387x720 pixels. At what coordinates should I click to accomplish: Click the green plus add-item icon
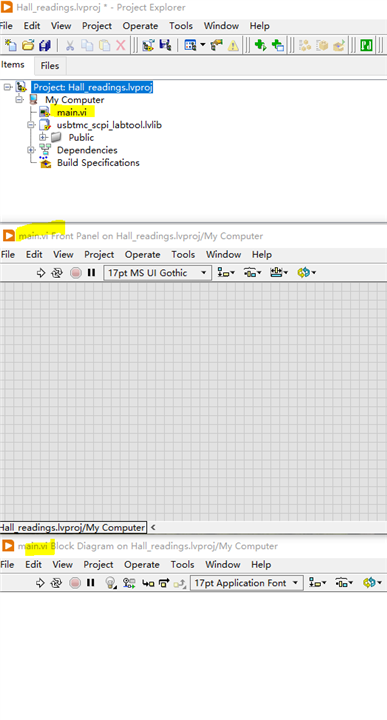coord(260,45)
